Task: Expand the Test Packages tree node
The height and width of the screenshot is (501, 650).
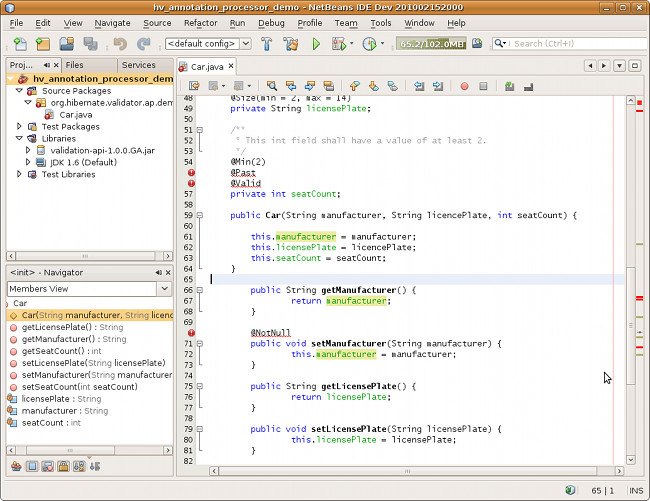Action: [21, 127]
